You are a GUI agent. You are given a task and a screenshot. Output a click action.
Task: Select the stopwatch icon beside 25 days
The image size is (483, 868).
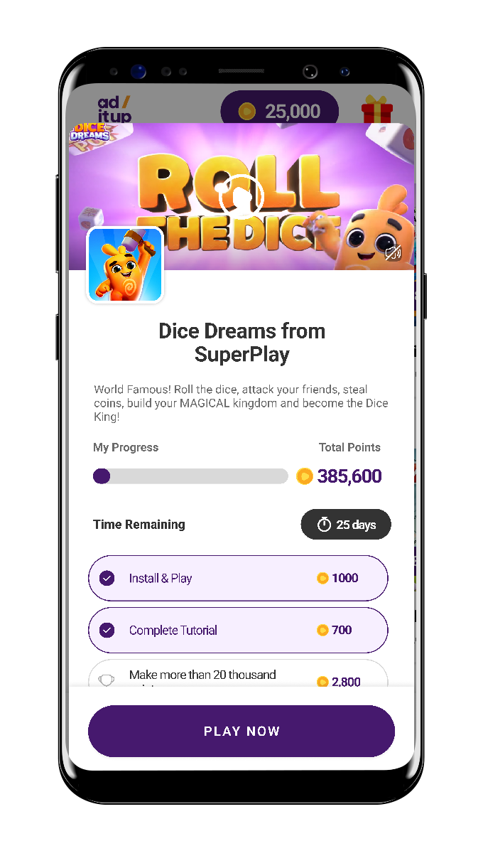324,525
